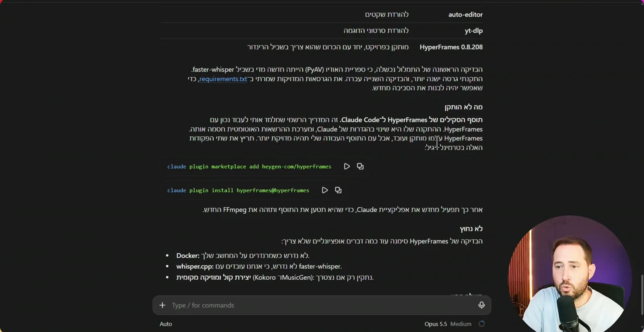The height and width of the screenshot is (332, 644).
Task: Run the marketplace add heygen-com/hyperframes command
Action: tap(347, 166)
